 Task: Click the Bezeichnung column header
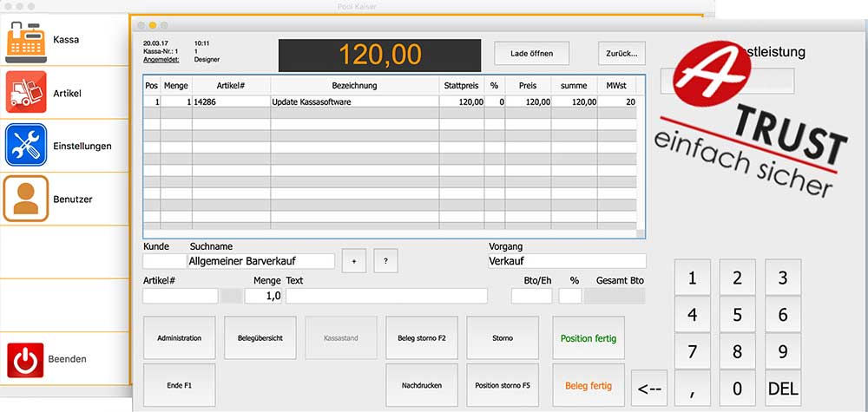pos(354,86)
